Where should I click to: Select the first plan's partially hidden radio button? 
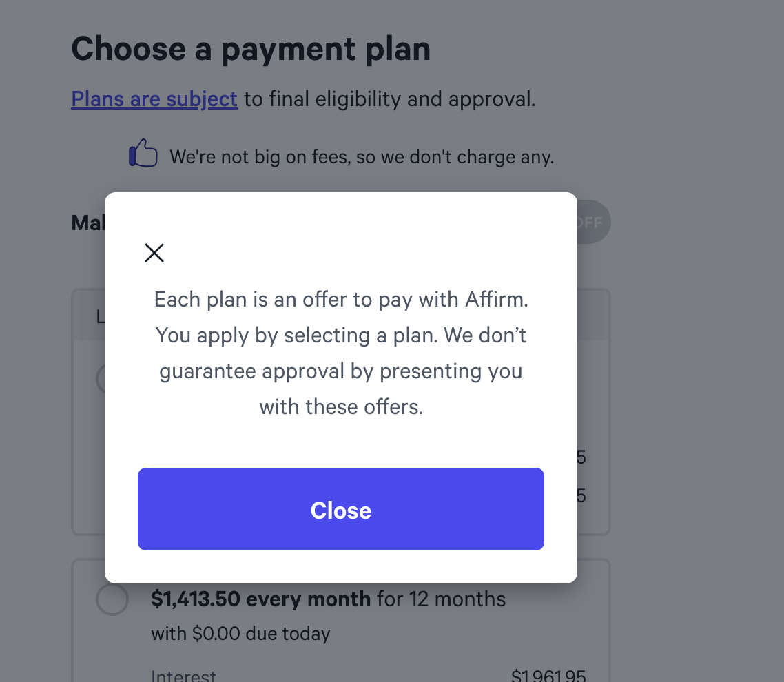point(101,378)
